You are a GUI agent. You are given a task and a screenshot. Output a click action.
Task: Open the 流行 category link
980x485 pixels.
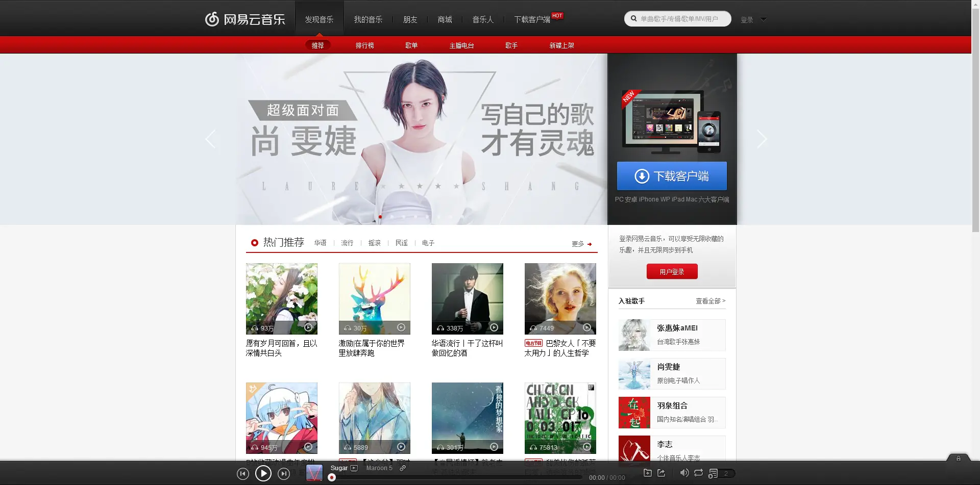[x=347, y=243]
